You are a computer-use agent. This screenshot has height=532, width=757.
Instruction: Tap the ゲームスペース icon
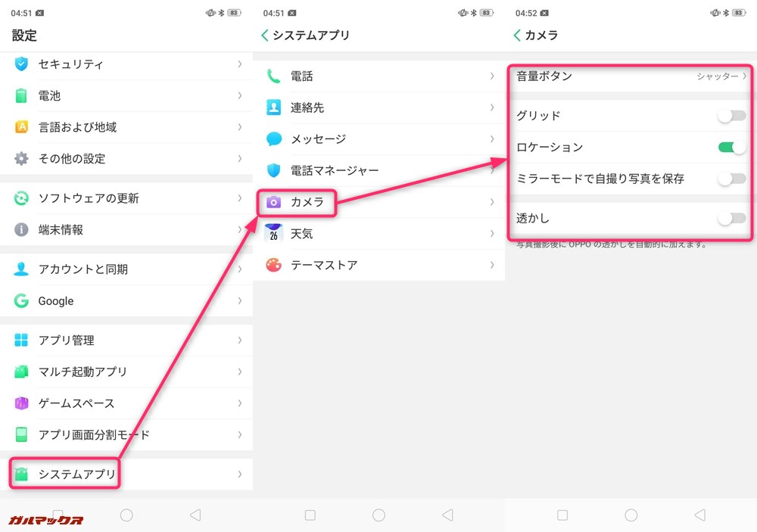(x=20, y=403)
